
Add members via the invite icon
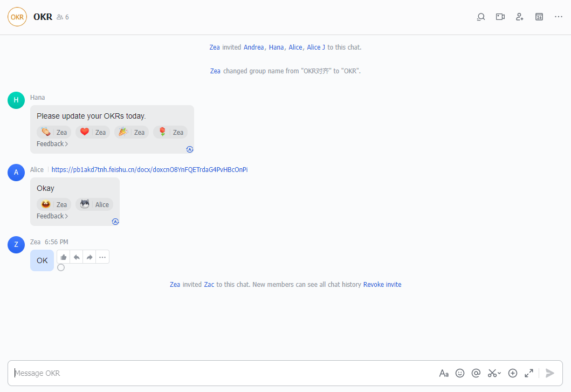tap(519, 17)
